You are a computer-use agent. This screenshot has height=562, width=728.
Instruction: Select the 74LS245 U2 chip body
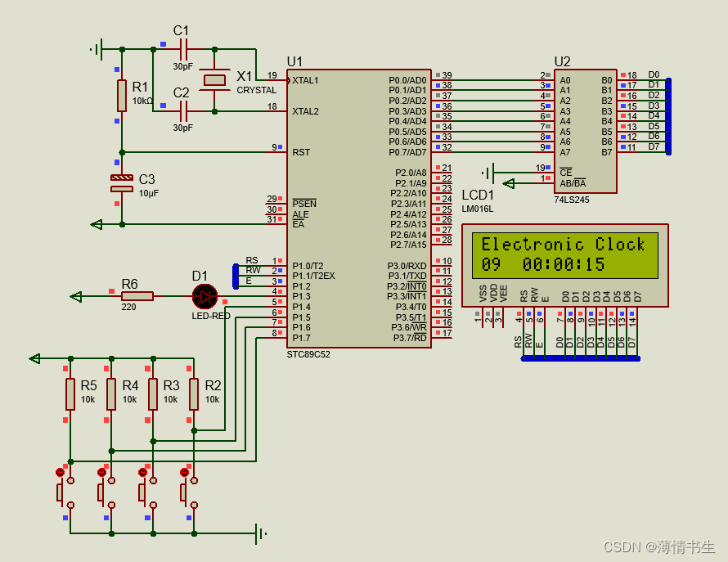(x=586, y=132)
